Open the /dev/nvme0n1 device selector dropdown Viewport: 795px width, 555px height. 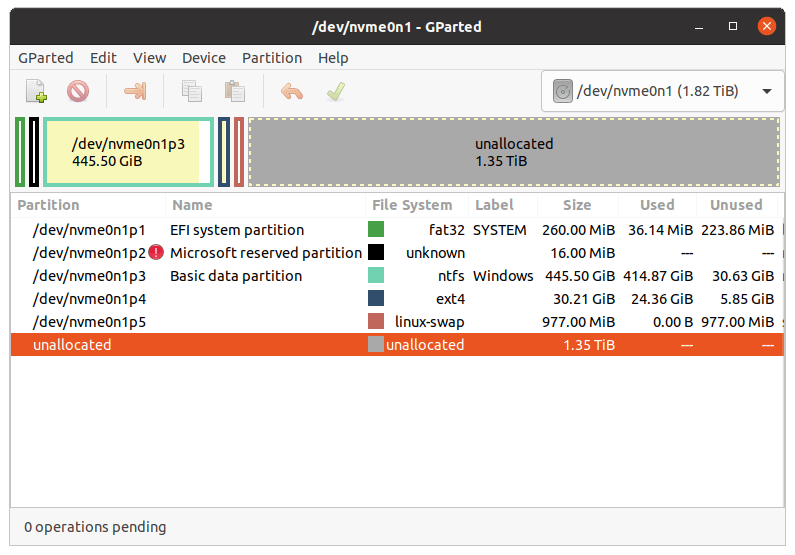[x=662, y=91]
